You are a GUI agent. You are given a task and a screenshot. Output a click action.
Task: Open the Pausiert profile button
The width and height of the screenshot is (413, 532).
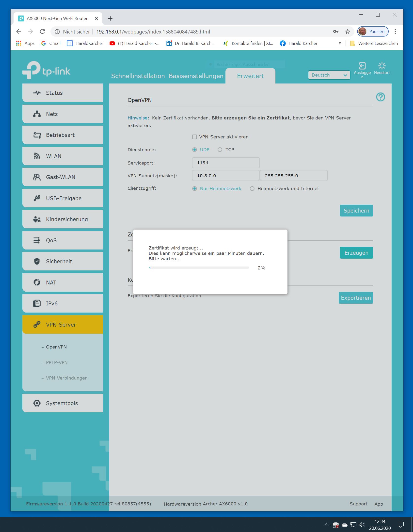[373, 32]
